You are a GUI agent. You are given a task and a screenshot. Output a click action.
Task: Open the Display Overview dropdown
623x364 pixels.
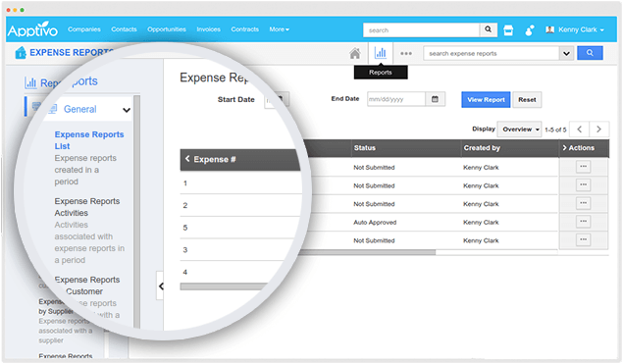[x=519, y=130]
